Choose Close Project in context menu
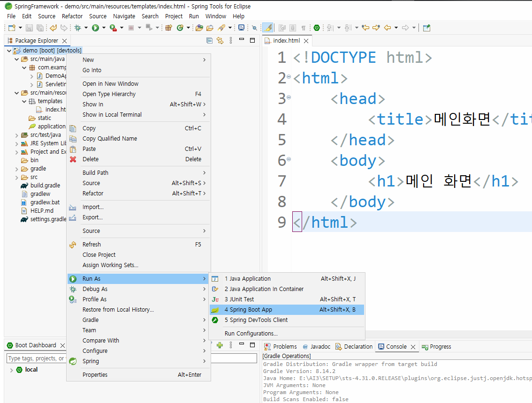Viewport: 532px width, 403px height. [138, 255]
